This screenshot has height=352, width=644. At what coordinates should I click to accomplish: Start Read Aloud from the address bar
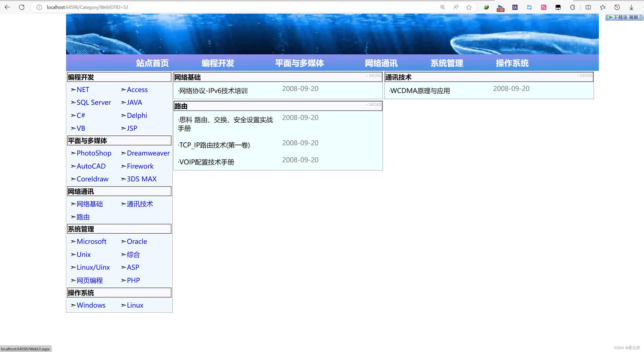tap(455, 7)
